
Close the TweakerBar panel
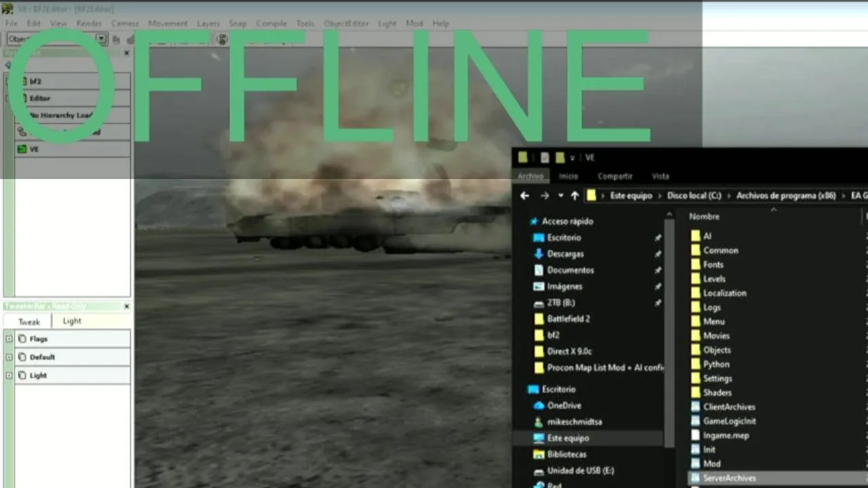(126, 306)
